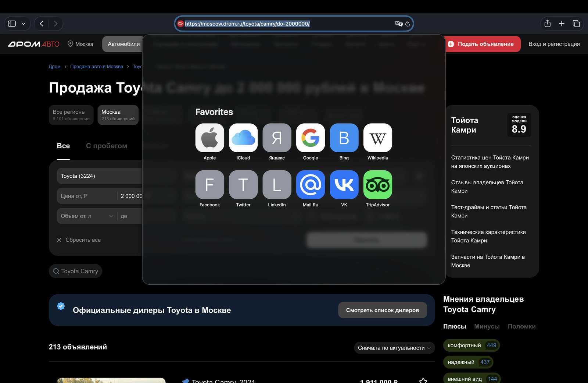Viewport: 588px width, 383px height.
Task: Open the Bing favorite
Action: 344,138
